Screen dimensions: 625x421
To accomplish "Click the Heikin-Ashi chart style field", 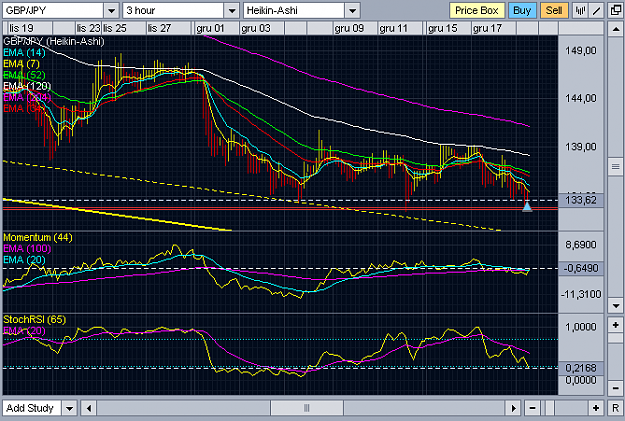I will pos(294,11).
